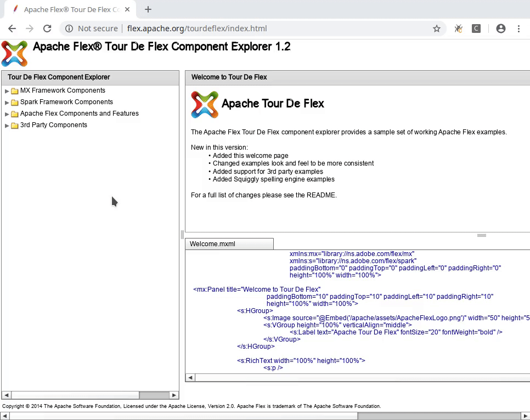This screenshot has width=530, height=420.
Task: Click the vertical divider grip between panels
Action: click(x=182, y=235)
